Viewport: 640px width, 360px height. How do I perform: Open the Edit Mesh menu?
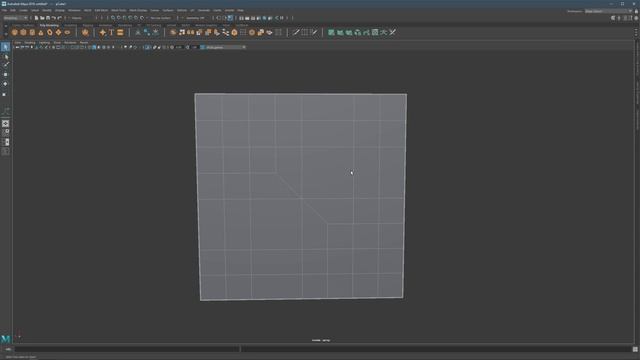pyautogui.click(x=101, y=10)
